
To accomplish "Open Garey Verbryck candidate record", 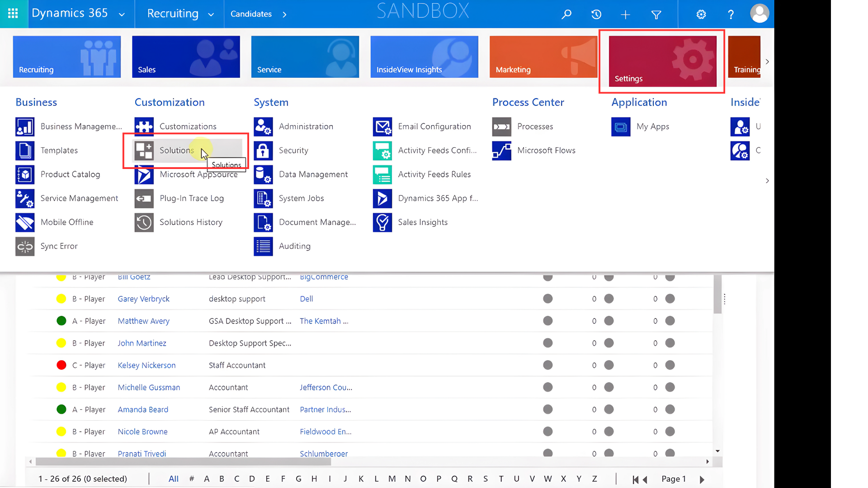I will (144, 299).
